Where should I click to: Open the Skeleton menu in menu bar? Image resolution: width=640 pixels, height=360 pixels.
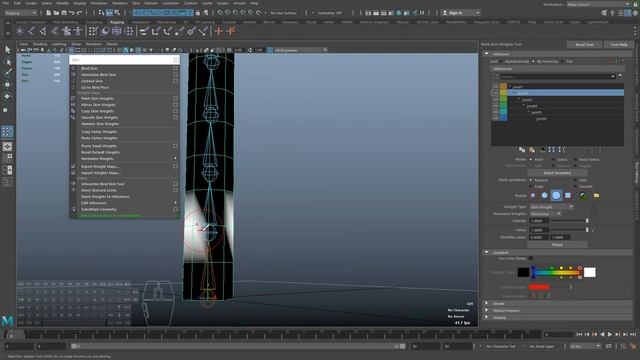point(120,3)
